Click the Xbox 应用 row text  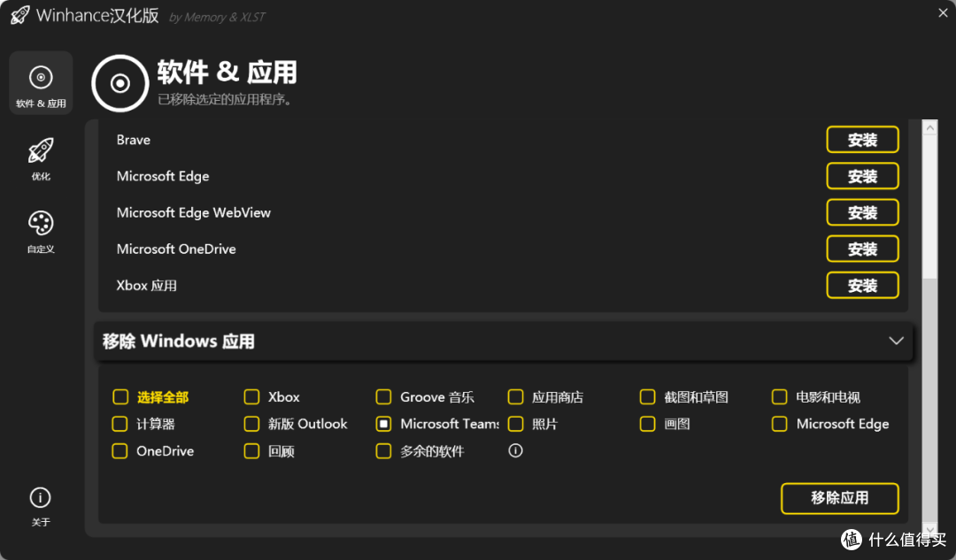pos(146,285)
